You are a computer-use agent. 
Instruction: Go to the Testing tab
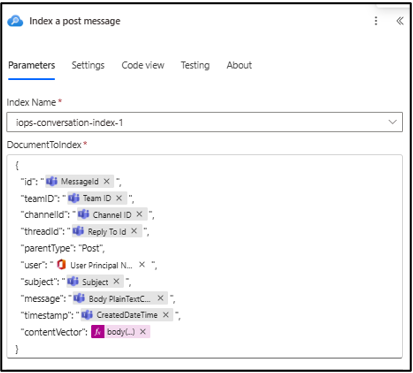coord(195,65)
